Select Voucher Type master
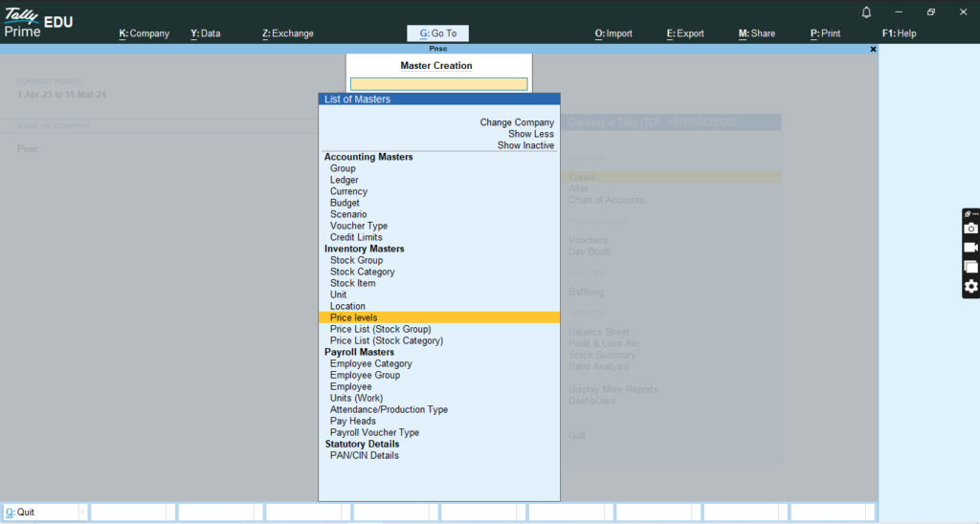Screen dimensions: 980x524 point(359,226)
